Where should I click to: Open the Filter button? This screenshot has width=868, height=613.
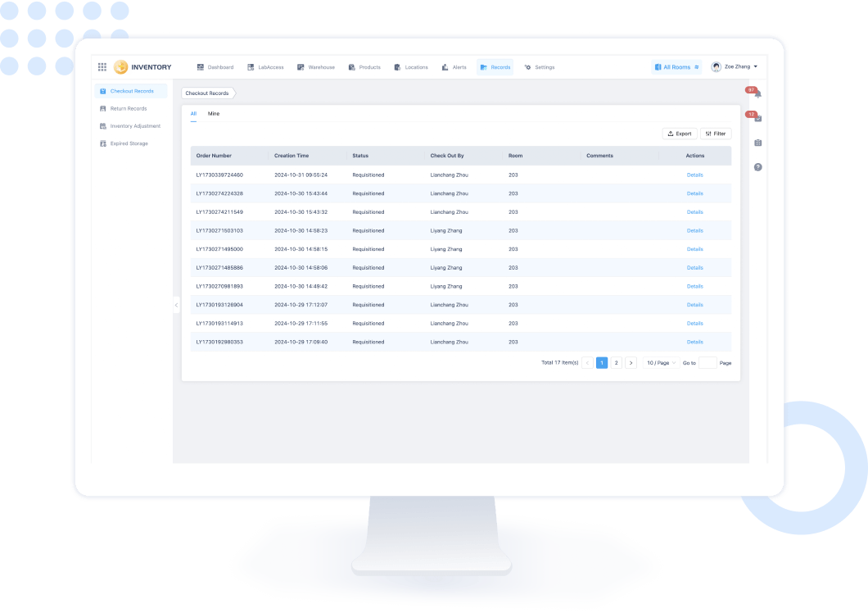pos(716,134)
